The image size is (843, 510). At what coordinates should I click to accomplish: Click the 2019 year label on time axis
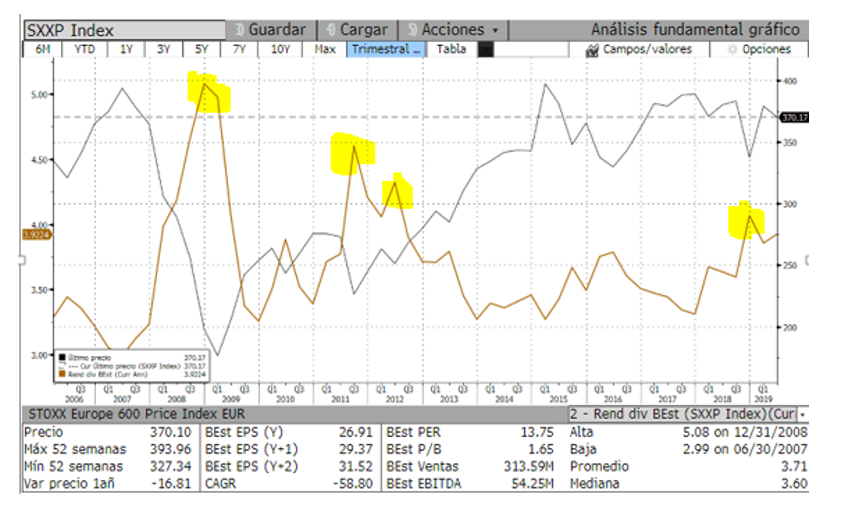pyautogui.click(x=763, y=399)
